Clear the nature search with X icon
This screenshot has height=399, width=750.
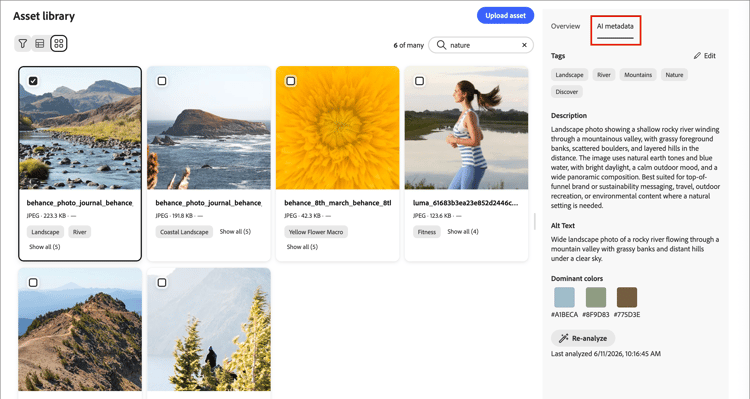[524, 45]
